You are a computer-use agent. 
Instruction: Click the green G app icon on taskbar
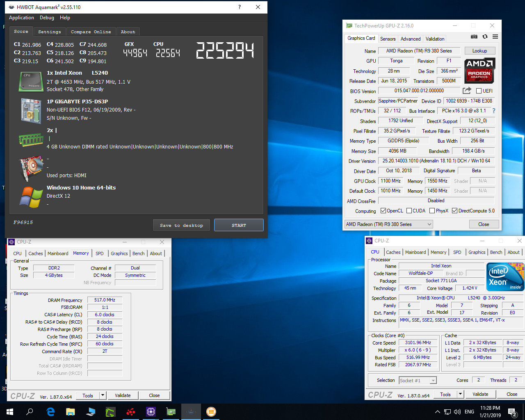click(110, 412)
